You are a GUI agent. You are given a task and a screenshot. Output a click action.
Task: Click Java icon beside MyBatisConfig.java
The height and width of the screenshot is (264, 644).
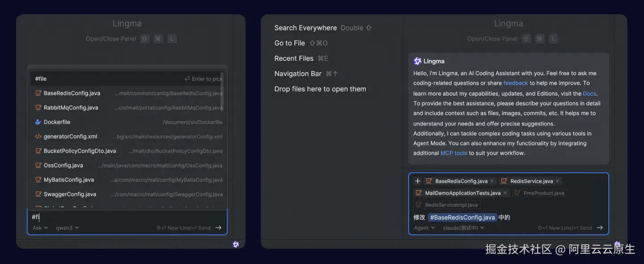coord(38,180)
